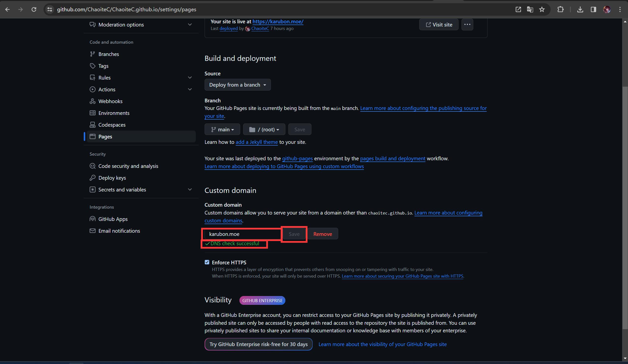The width and height of the screenshot is (628, 364).
Task: Open the https://karubon.moe/ link
Action: (278, 21)
